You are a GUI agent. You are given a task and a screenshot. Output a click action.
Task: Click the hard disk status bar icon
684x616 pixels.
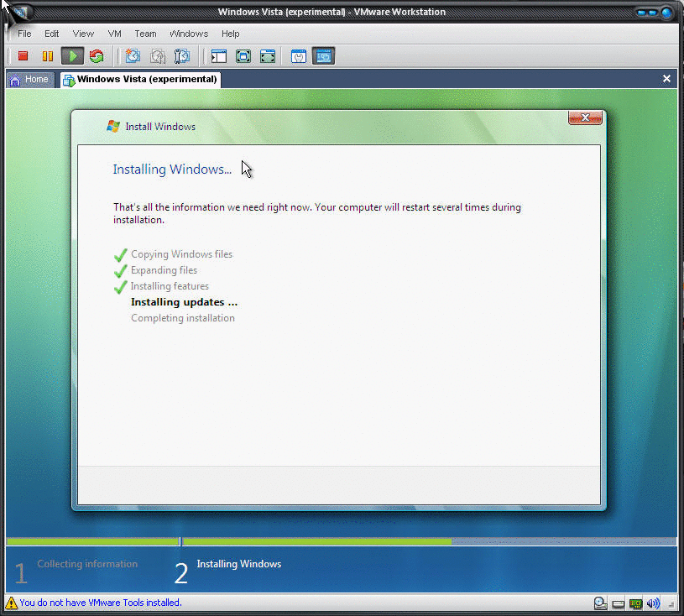[x=601, y=603]
